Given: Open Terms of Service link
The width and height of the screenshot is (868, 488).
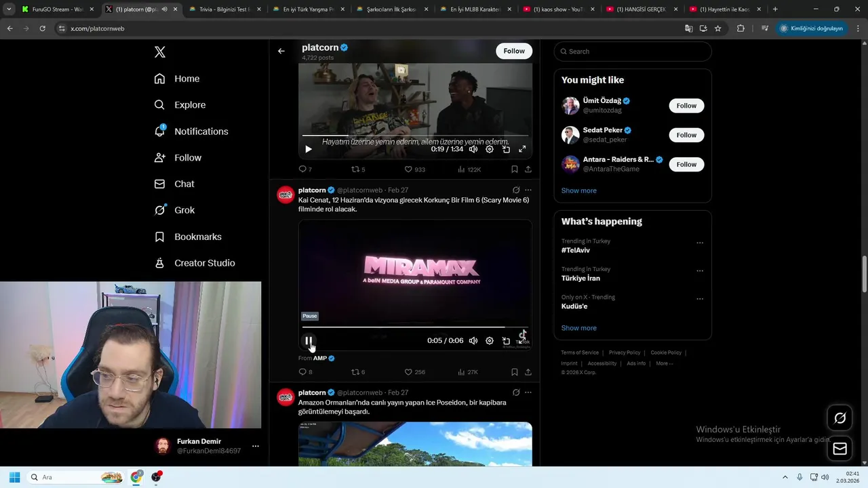Looking at the screenshot, I should (x=580, y=352).
